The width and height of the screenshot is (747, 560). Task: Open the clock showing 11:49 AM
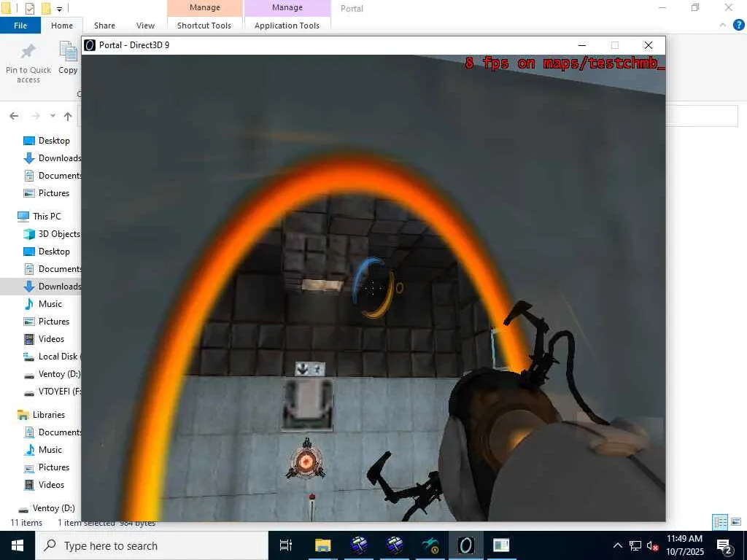pos(684,545)
